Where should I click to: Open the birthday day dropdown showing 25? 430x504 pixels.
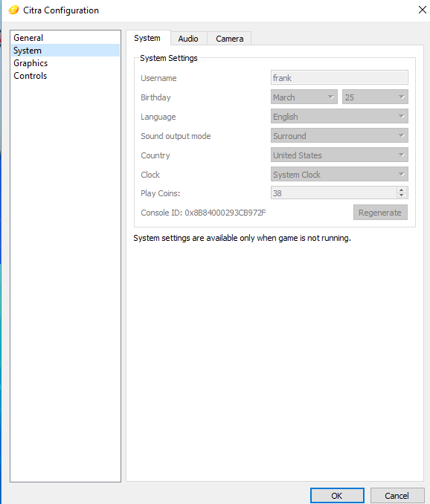click(x=375, y=97)
